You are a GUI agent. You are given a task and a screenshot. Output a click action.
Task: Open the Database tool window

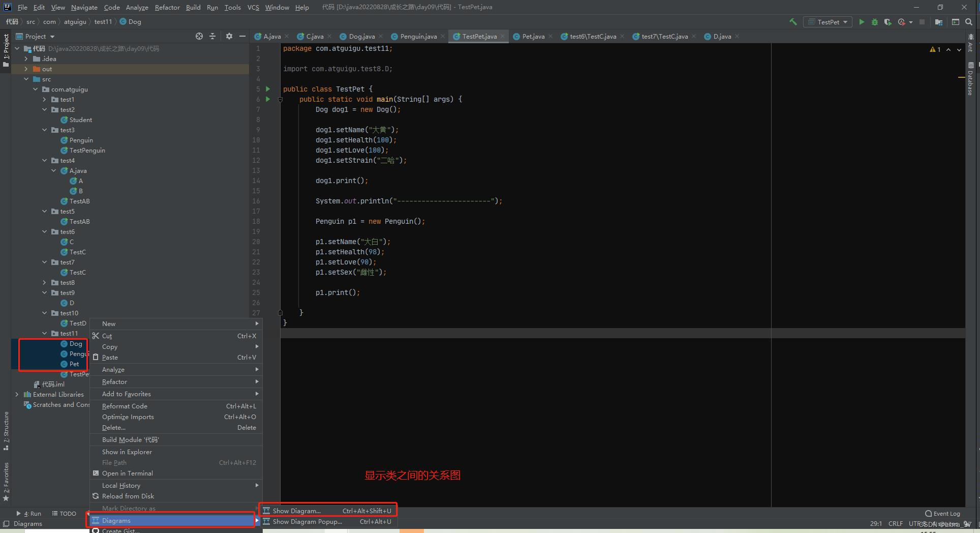coord(970,79)
